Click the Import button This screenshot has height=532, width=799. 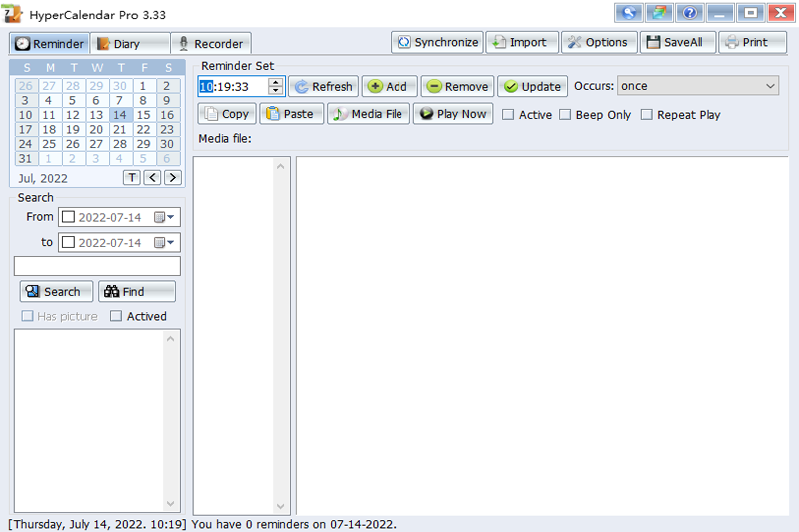click(x=522, y=42)
